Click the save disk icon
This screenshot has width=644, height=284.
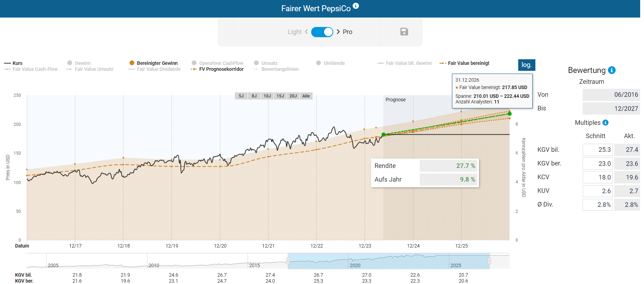(x=404, y=32)
